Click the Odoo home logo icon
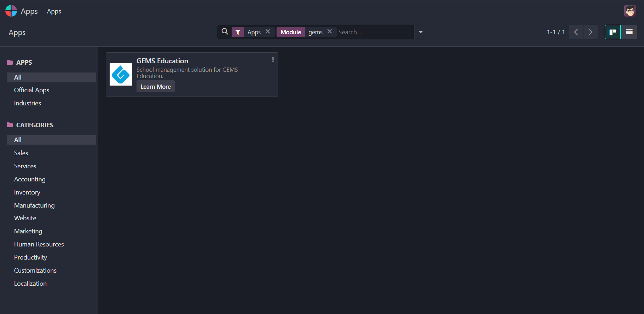This screenshot has width=644, height=314. tap(11, 11)
